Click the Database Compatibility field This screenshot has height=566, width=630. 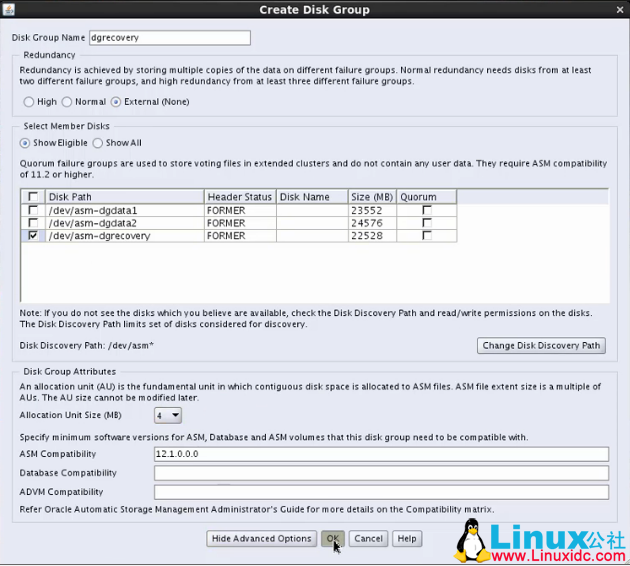point(381,473)
